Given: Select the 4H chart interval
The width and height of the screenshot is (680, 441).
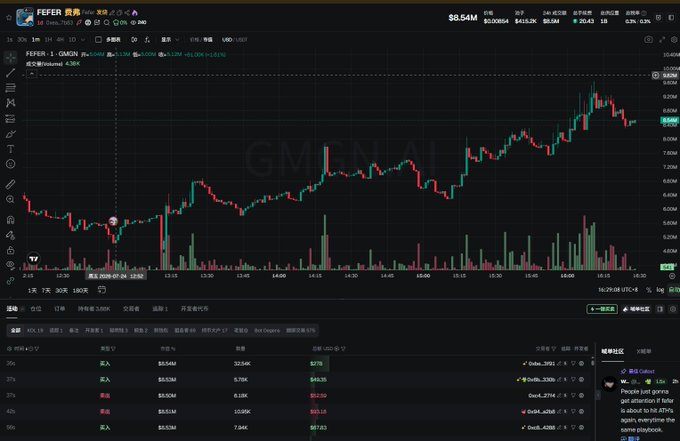Looking at the screenshot, I should click(60, 39).
